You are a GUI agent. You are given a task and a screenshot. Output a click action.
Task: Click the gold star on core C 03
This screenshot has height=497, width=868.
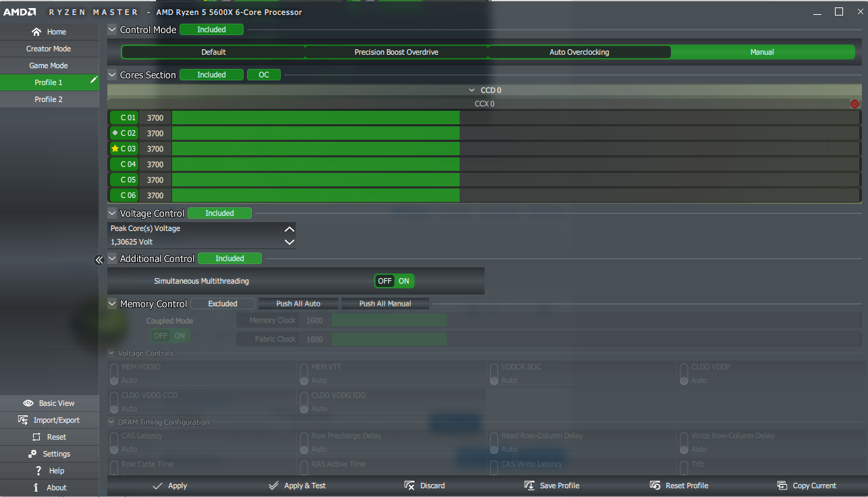115,149
